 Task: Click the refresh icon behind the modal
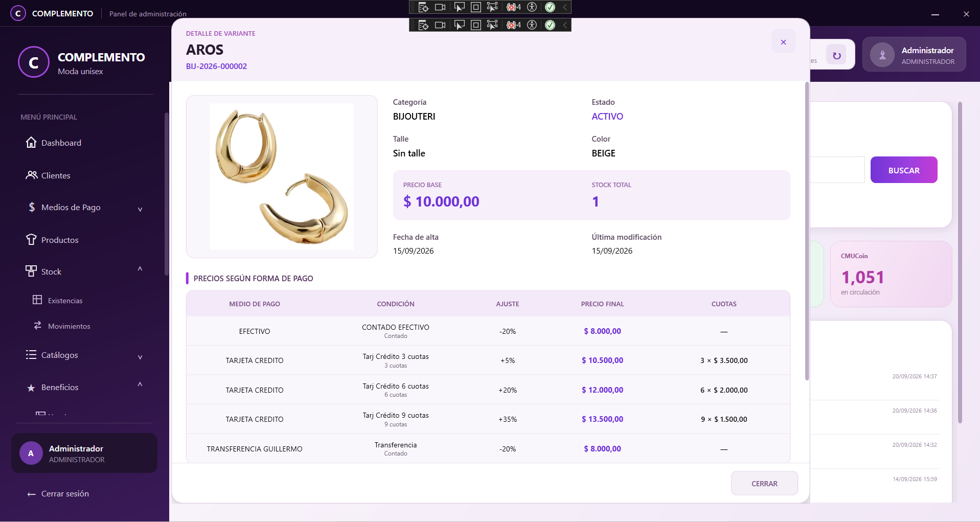(837, 55)
